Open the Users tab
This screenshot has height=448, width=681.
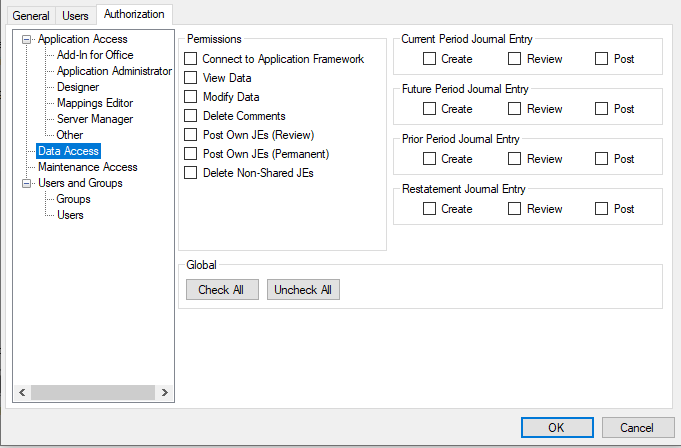[x=75, y=15]
